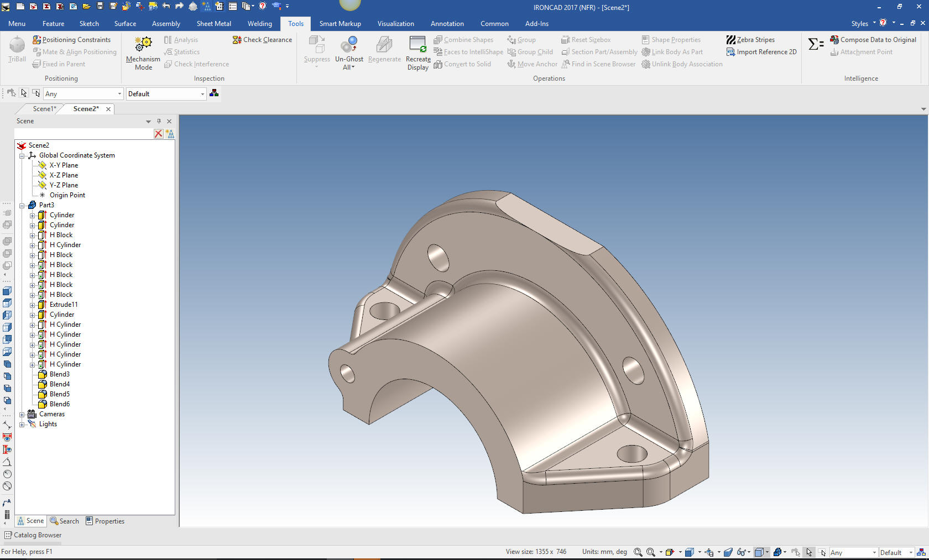Open Positioning Constraints tool
Image resolution: width=929 pixels, height=560 pixels.
[x=71, y=40]
